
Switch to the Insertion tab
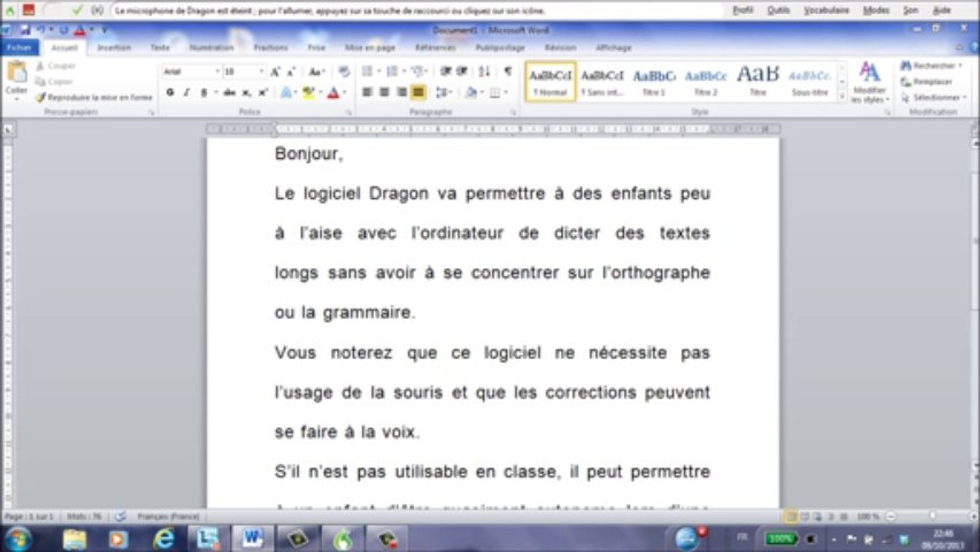(x=114, y=48)
